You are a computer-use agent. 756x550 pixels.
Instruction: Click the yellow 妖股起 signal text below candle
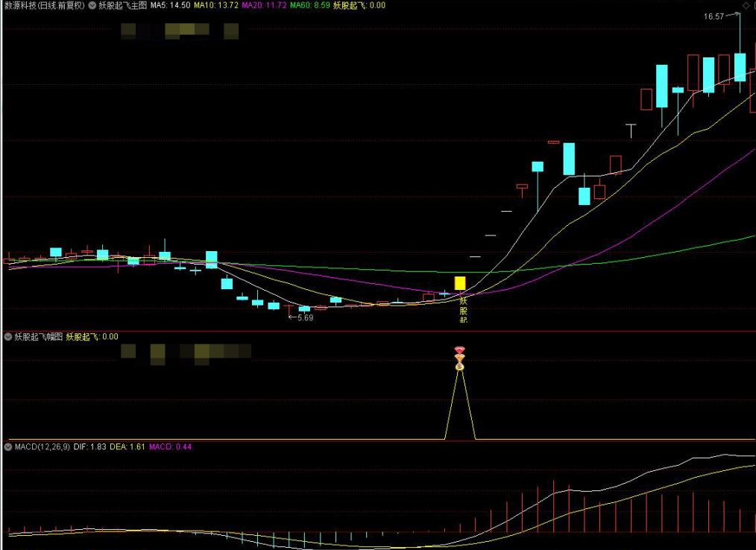click(x=463, y=309)
